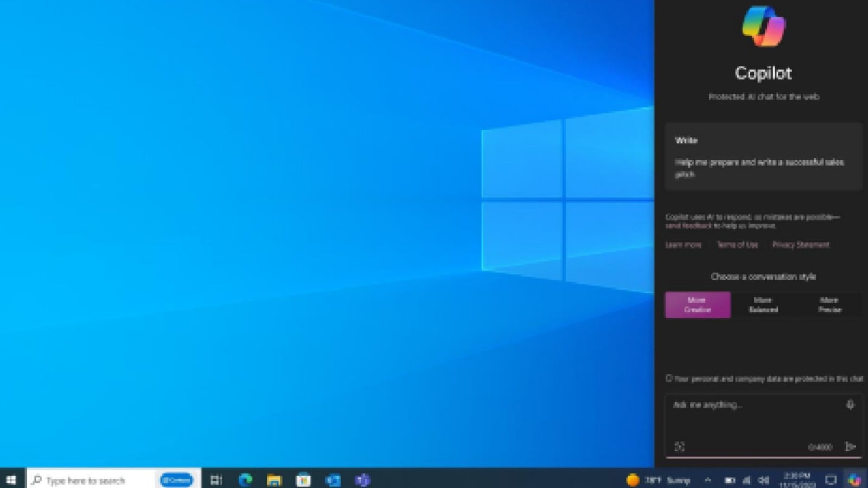Expand the hidden system tray icons chevron
868x488 pixels.
tap(707, 480)
